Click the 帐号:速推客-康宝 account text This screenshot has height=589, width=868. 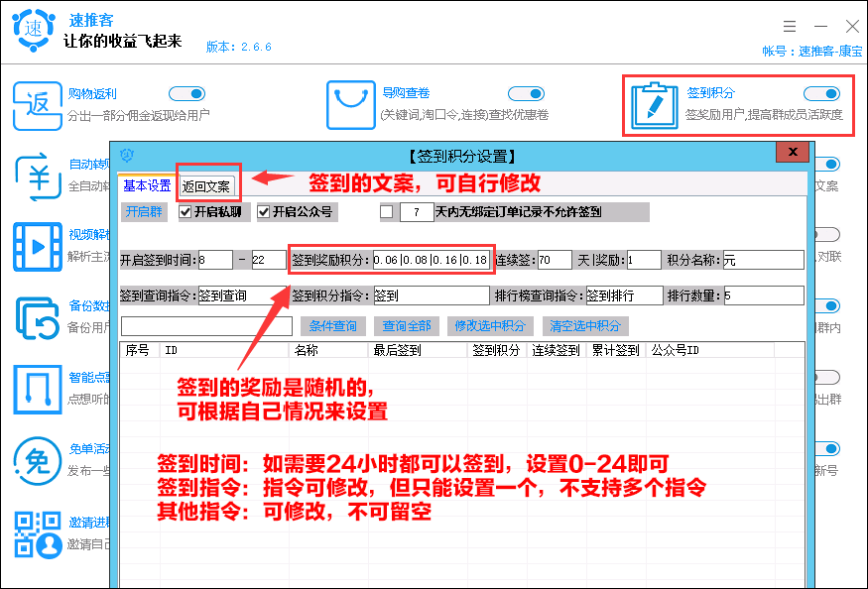[x=812, y=52]
